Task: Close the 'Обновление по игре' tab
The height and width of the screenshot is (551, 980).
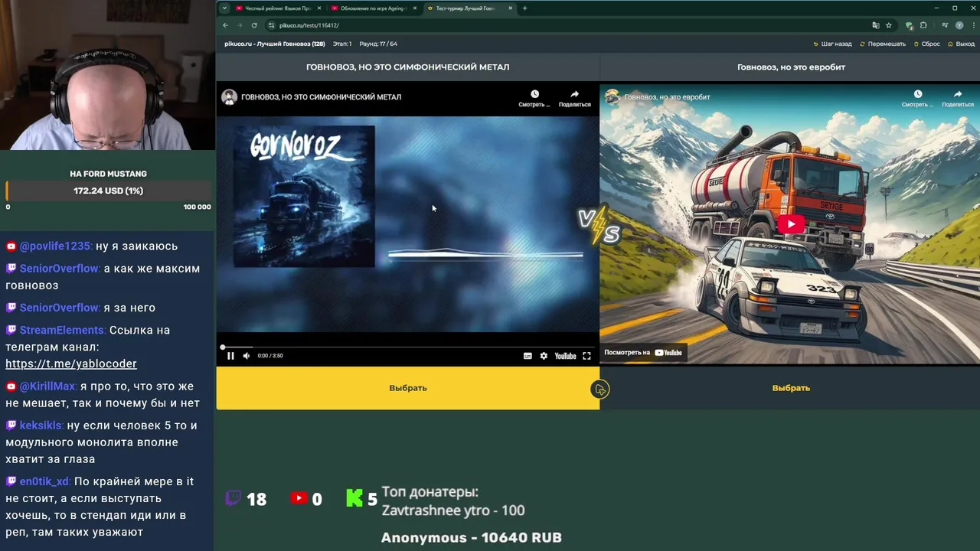Action: pyautogui.click(x=415, y=8)
